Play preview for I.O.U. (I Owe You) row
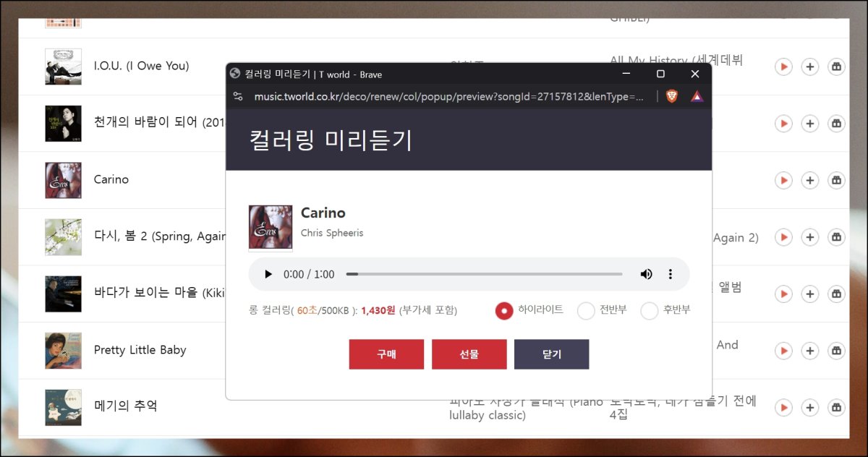 [x=783, y=67]
